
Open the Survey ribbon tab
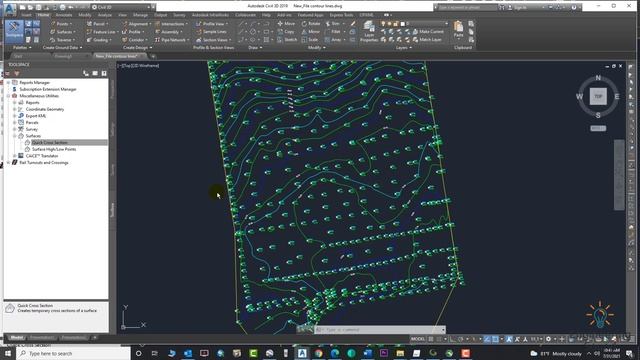[x=179, y=15]
